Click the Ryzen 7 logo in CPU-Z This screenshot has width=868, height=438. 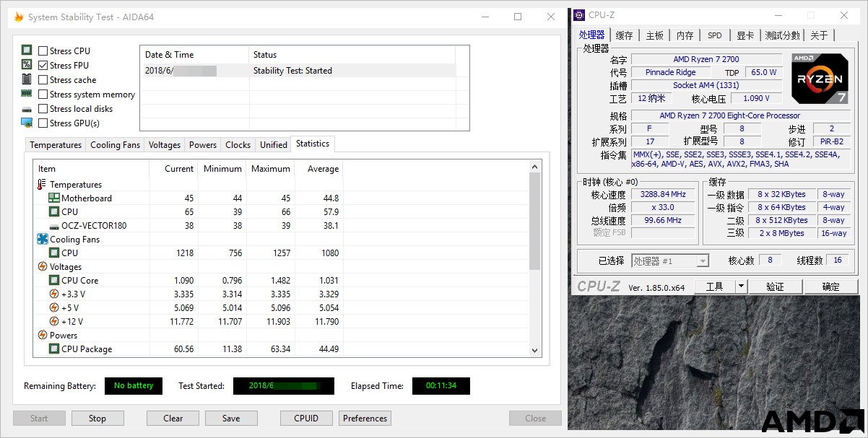(x=820, y=79)
